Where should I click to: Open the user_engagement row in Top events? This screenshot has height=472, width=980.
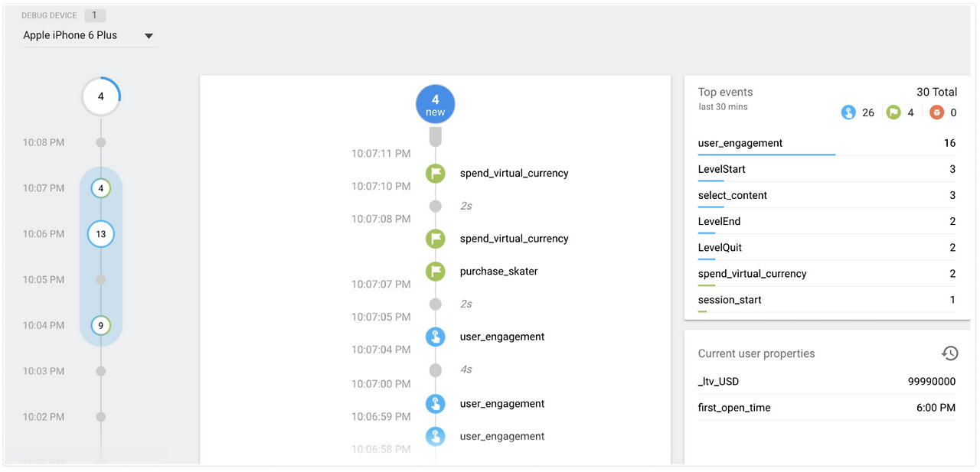click(827, 143)
